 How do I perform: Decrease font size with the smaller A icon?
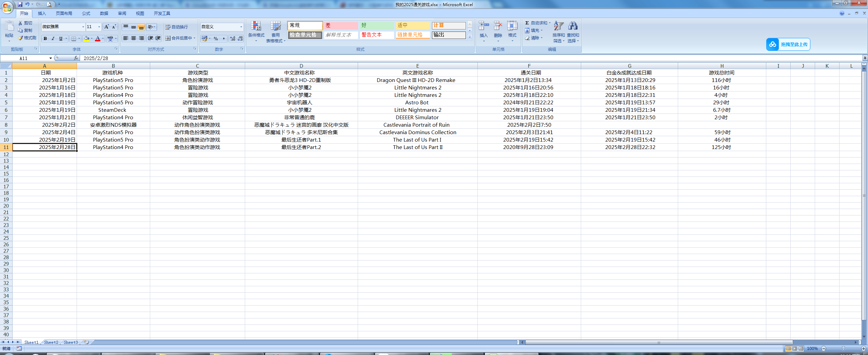coord(114,27)
